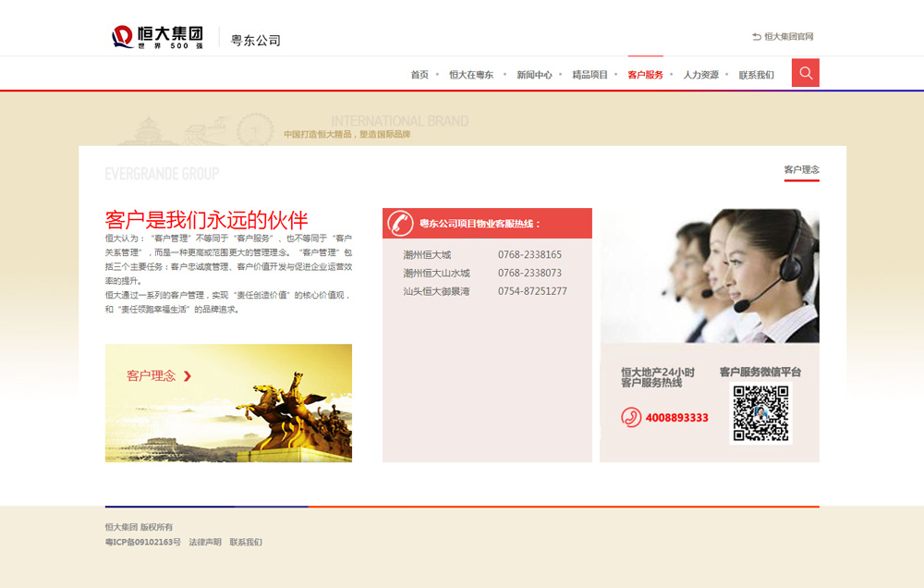Screen dimensions: 924x588
Task: Click the red chevron next to 客户理念
Action: 188,375
